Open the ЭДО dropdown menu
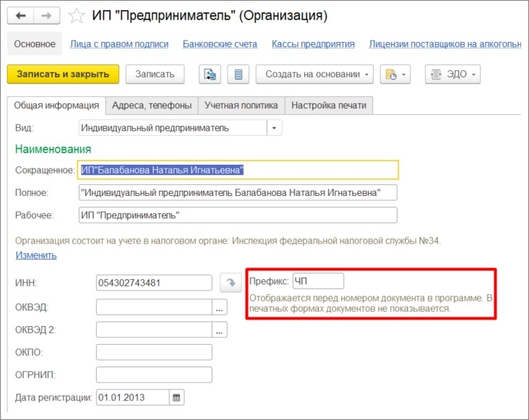Image resolution: width=529 pixels, height=420 pixels. [452, 74]
